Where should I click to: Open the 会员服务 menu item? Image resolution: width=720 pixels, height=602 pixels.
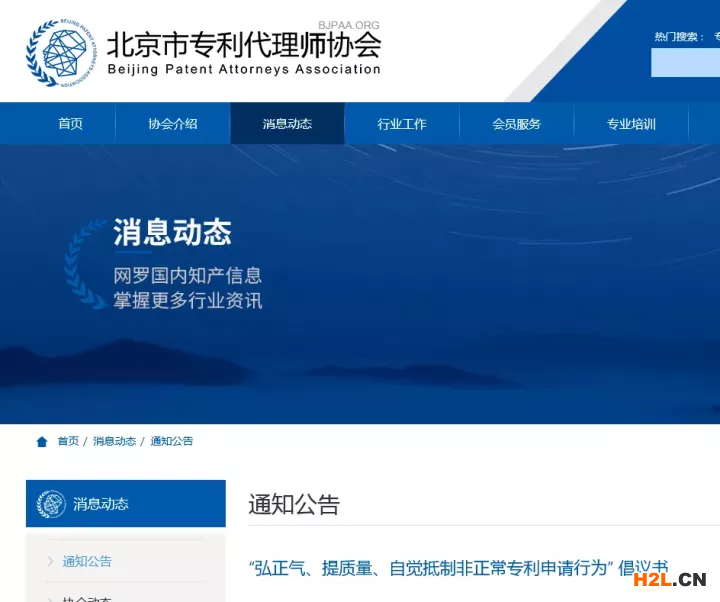(517, 124)
